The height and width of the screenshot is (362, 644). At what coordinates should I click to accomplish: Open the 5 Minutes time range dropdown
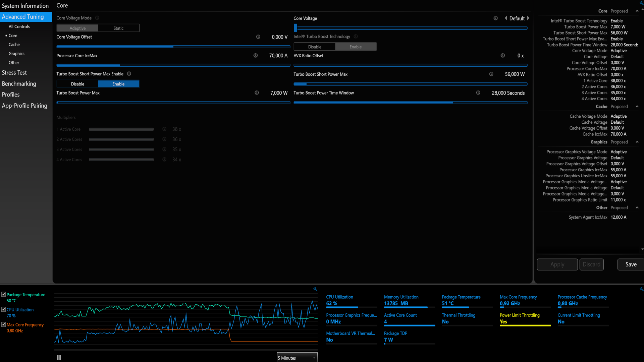(297, 358)
